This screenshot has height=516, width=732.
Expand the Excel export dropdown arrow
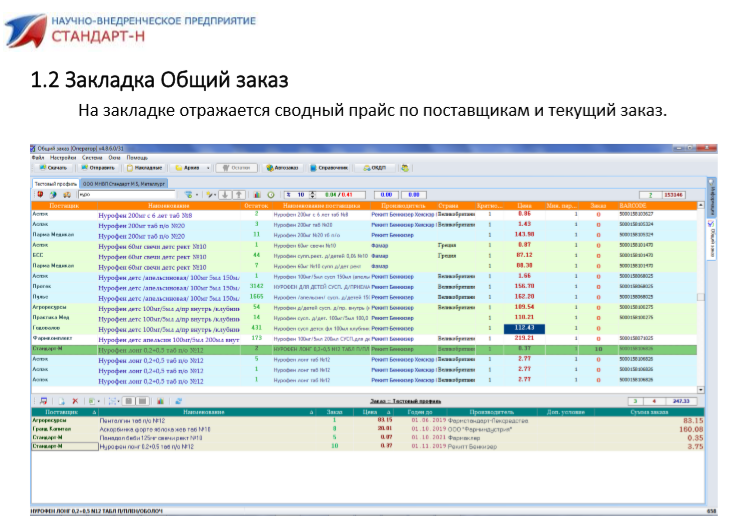pos(99,402)
